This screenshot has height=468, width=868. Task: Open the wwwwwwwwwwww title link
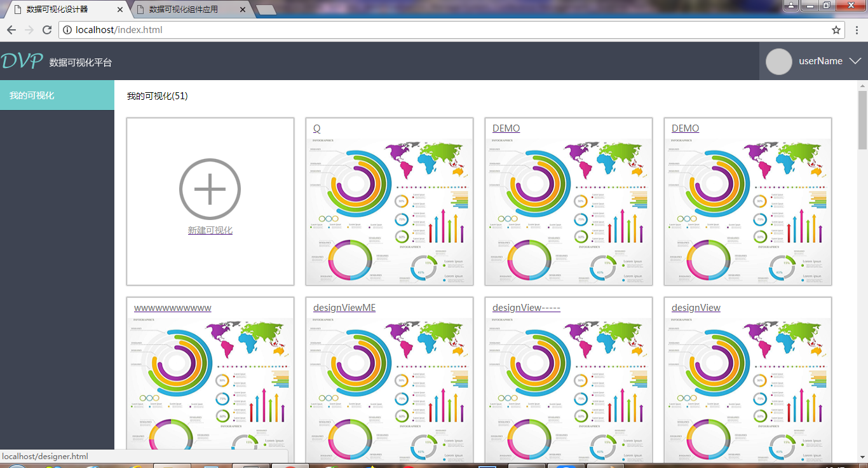click(173, 308)
